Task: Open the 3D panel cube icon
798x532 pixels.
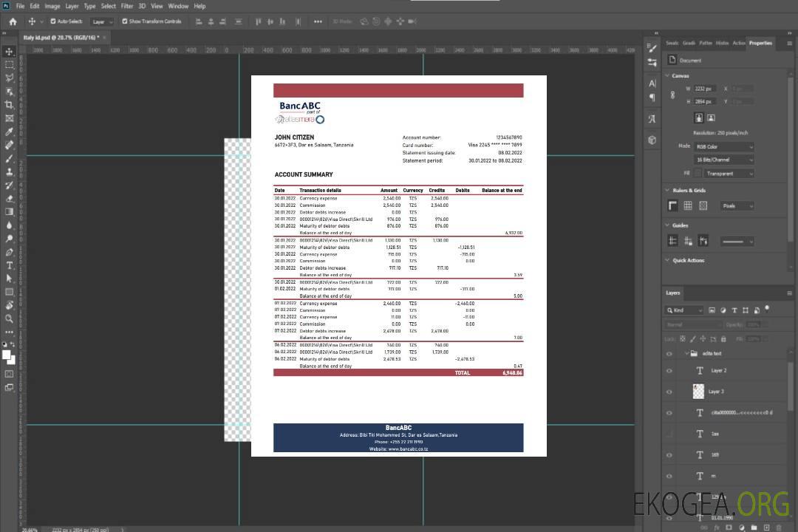Action: coord(652,140)
